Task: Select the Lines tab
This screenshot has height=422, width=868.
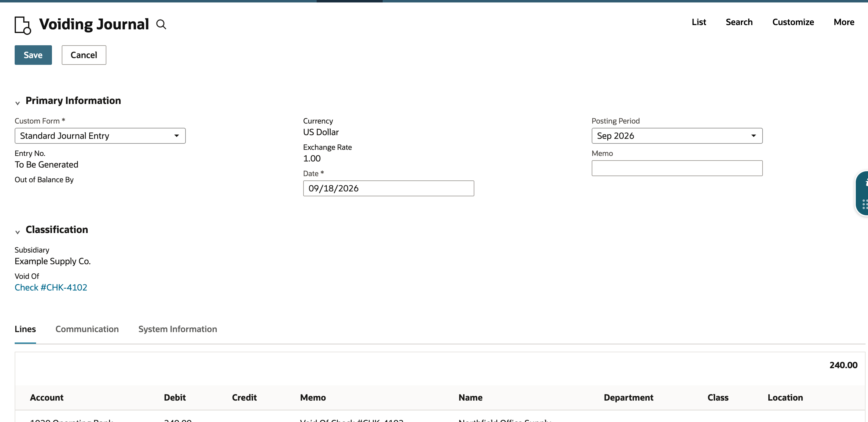Action: [25, 329]
